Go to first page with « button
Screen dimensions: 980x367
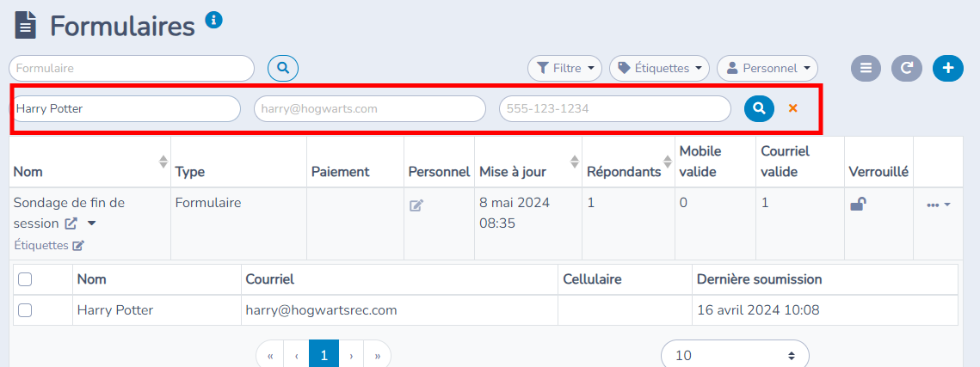point(270,355)
